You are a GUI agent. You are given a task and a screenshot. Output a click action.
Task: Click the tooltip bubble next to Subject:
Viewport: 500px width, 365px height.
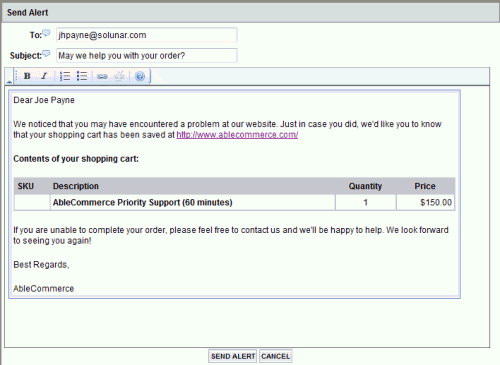click(x=46, y=53)
